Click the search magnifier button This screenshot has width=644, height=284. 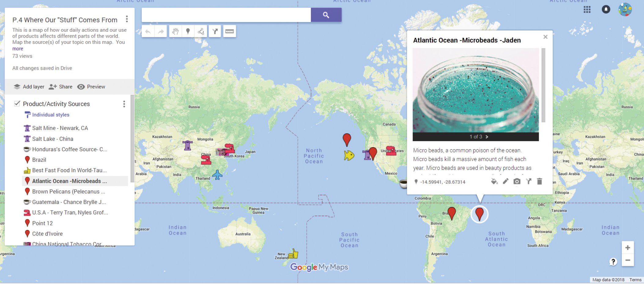point(326,15)
